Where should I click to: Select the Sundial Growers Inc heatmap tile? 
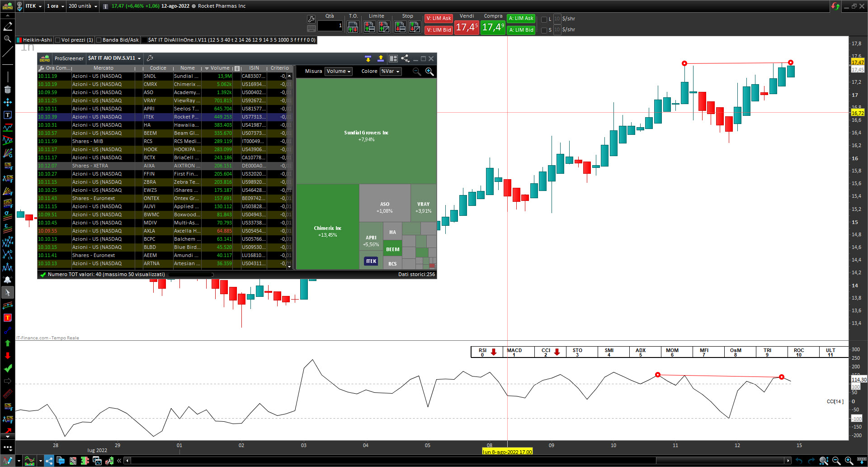366,132
